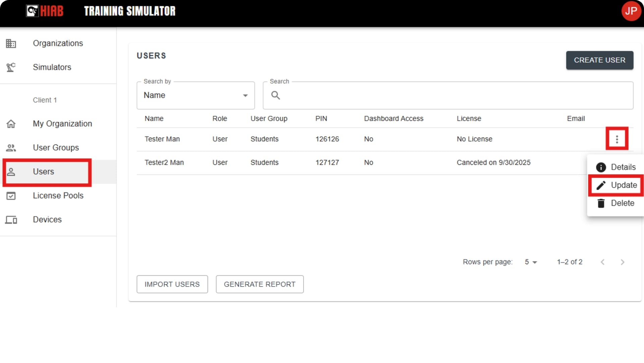
Task: Select the Tester Man name cell
Action: [x=162, y=139]
